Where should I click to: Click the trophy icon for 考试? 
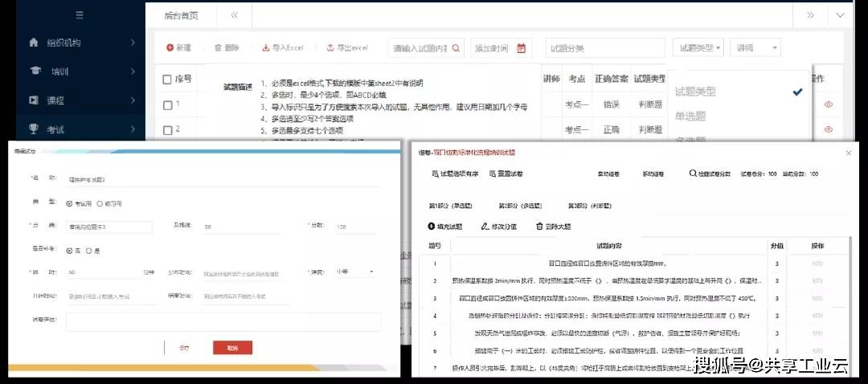34,129
